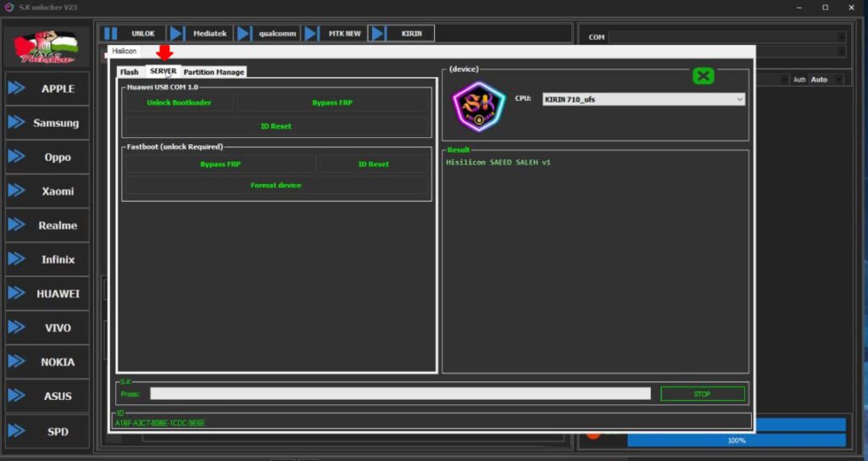Click the Result text Hisilicon SAEED SALEH v1
Image resolution: width=868 pixels, height=461 pixels.
(x=498, y=163)
